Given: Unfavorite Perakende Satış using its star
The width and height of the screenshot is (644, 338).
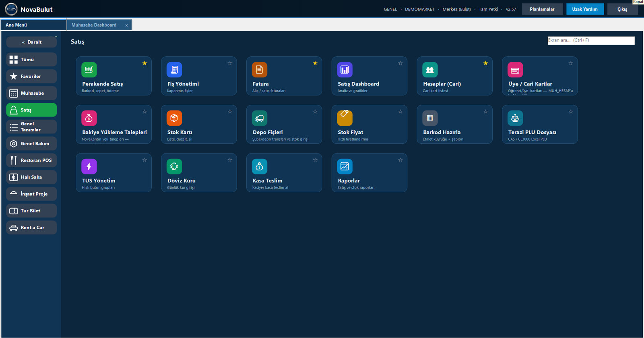Looking at the screenshot, I should (x=144, y=63).
